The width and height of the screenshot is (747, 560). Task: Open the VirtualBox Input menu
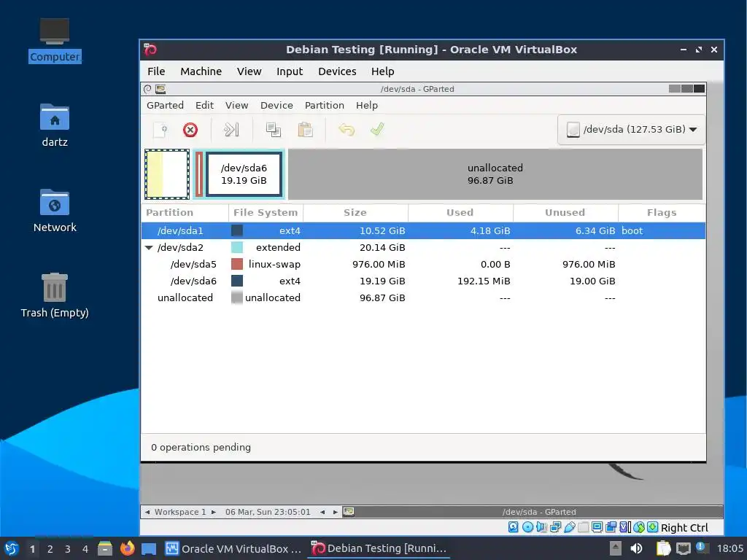pyautogui.click(x=289, y=71)
